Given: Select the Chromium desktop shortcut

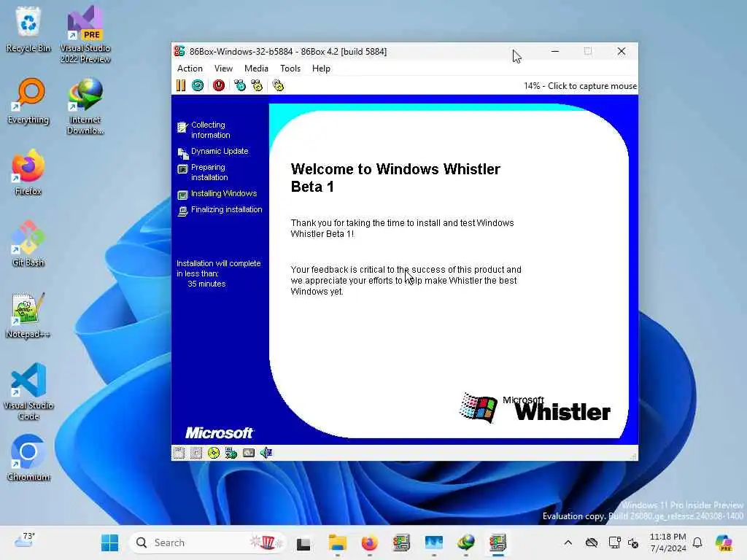Looking at the screenshot, I should coord(28,458).
